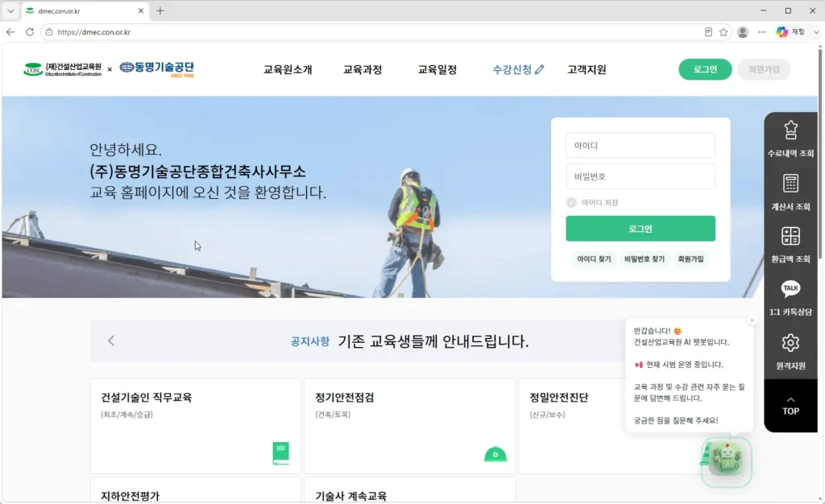Click 회원가입 link under login form
Viewport: 825px width, 504px height.
tap(690, 259)
